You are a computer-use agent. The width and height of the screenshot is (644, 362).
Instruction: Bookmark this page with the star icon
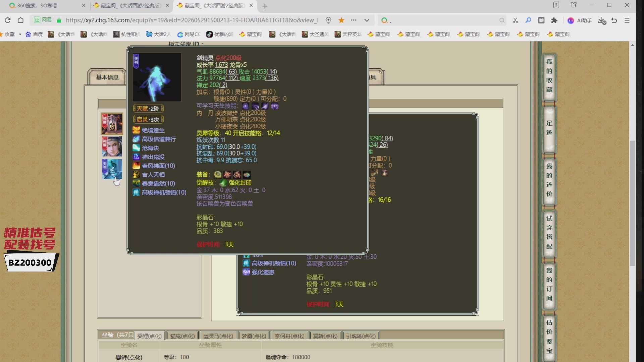click(341, 20)
